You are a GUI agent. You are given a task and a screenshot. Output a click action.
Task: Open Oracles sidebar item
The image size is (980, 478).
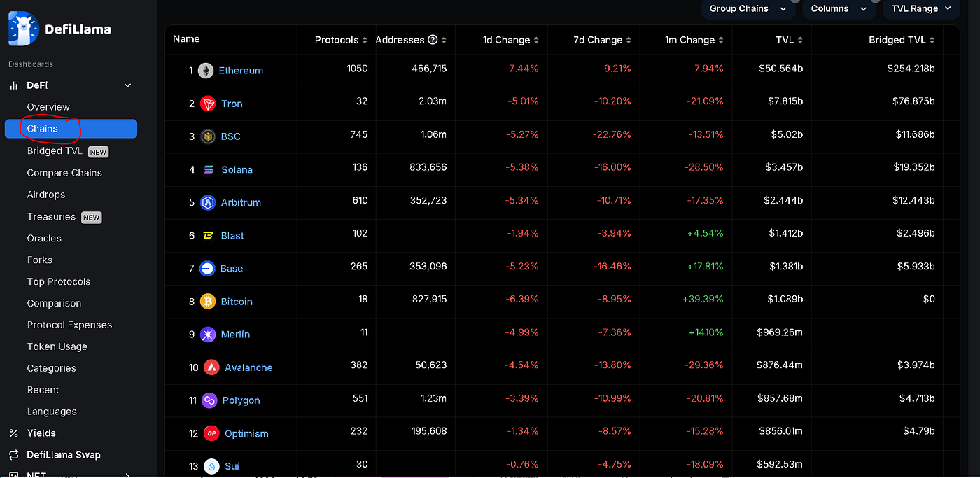coord(44,238)
